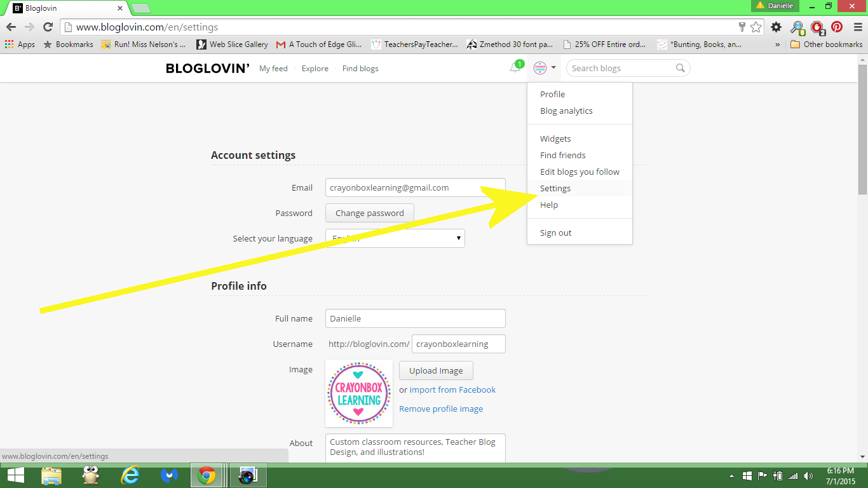Select Settings in the dropdown menu

click(x=580, y=188)
